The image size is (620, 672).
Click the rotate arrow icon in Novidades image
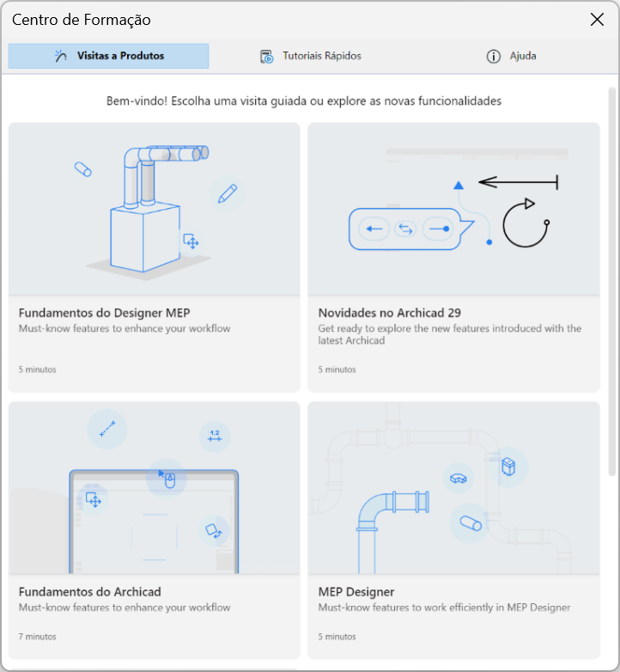pyautogui.click(x=526, y=223)
